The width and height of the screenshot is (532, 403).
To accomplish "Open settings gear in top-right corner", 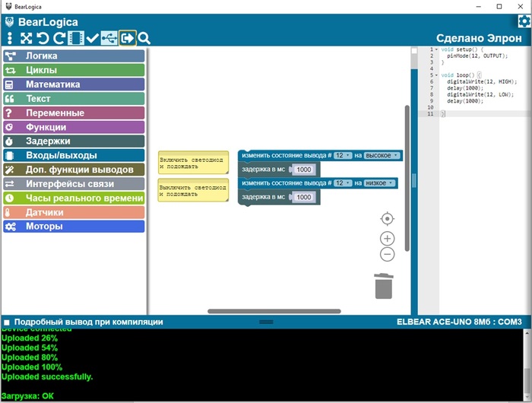I will [x=524, y=21].
